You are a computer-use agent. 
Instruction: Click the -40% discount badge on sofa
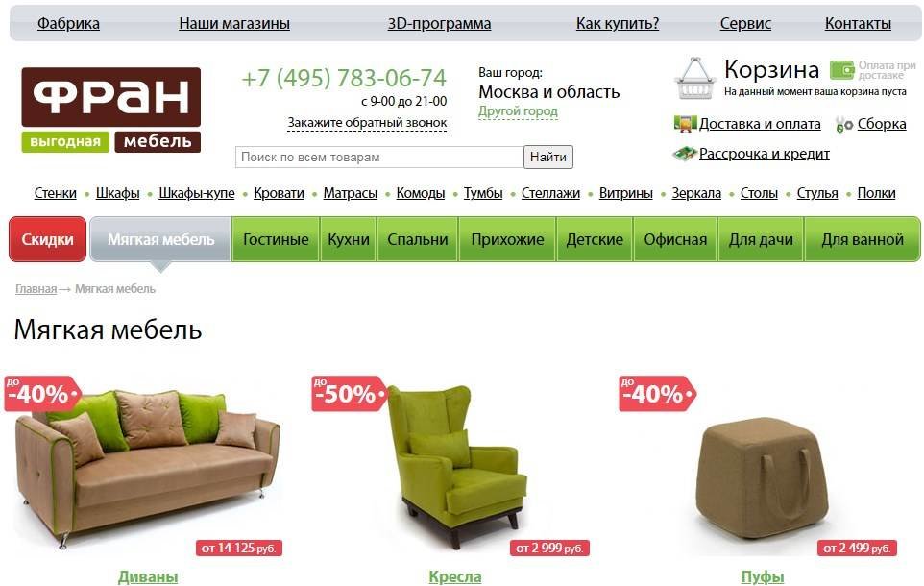pos(42,393)
